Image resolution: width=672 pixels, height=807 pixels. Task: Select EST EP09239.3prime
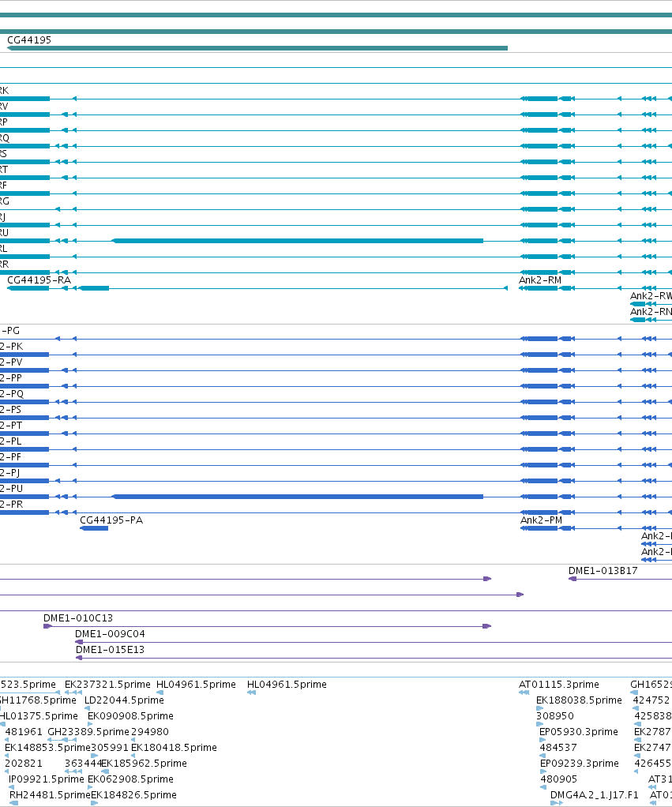coord(580,764)
